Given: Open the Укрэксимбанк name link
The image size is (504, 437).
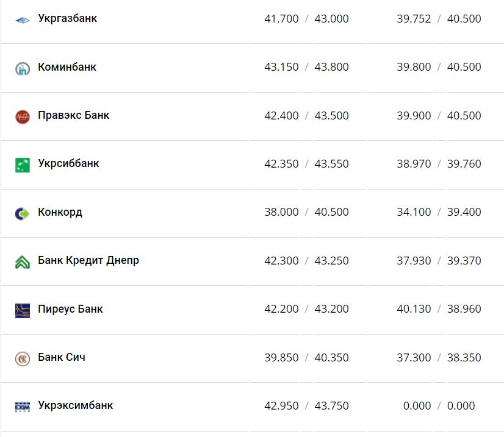Looking at the screenshot, I should click(x=75, y=405).
